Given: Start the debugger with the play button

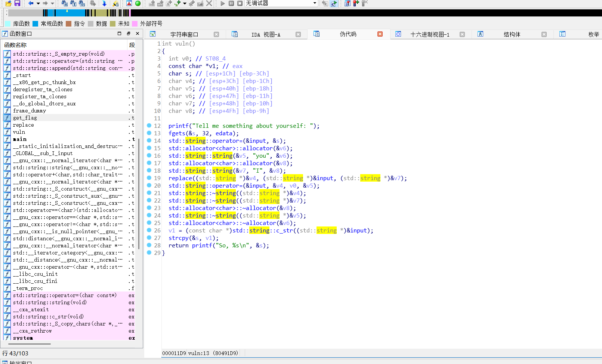Looking at the screenshot, I should (223, 3).
